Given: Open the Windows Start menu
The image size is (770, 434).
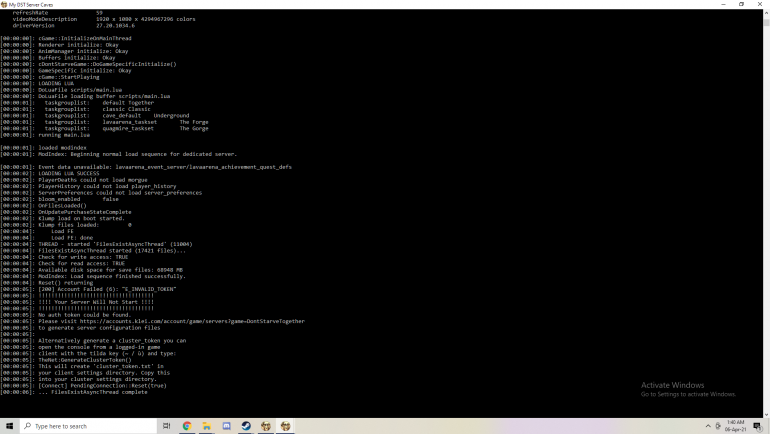Looking at the screenshot, I should click(8, 426).
